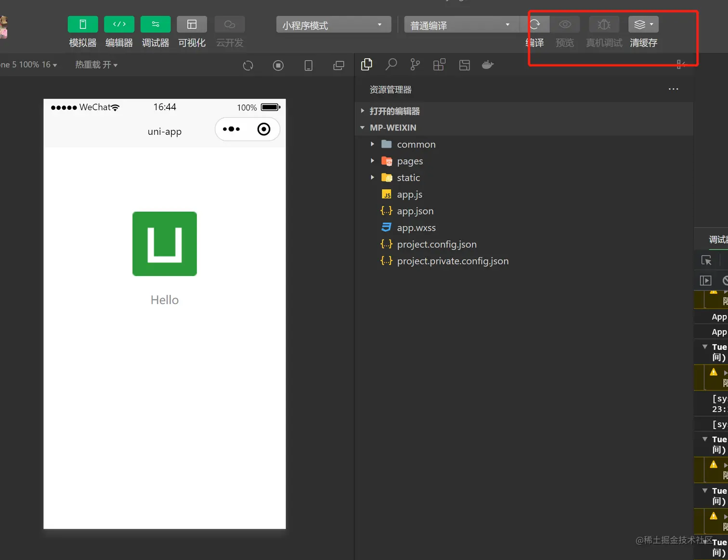The image size is (728, 560).
Task: Click the detach simulator window icon
Action: (339, 65)
